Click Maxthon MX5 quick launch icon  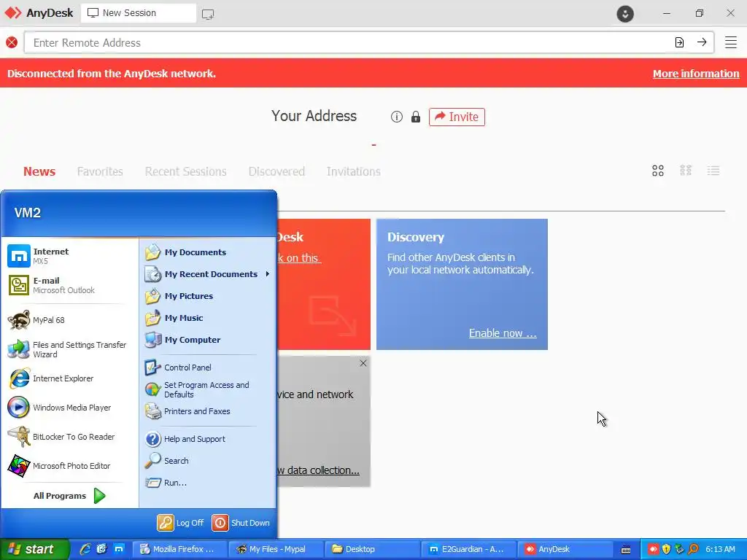[x=119, y=549]
